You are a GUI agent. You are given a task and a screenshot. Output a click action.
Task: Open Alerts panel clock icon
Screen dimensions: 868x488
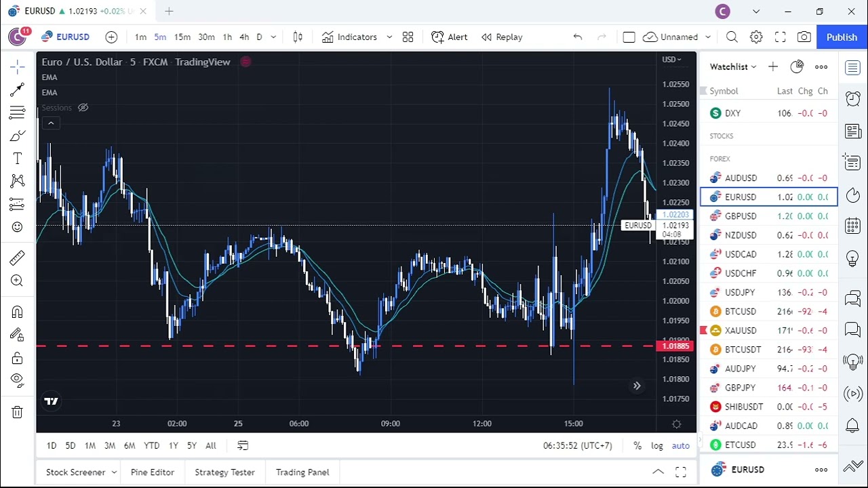(x=853, y=99)
